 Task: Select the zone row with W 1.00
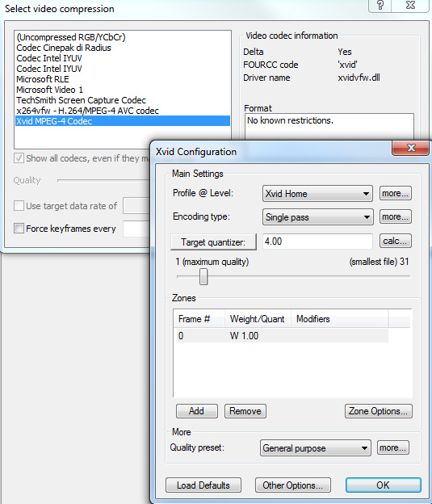click(x=283, y=336)
